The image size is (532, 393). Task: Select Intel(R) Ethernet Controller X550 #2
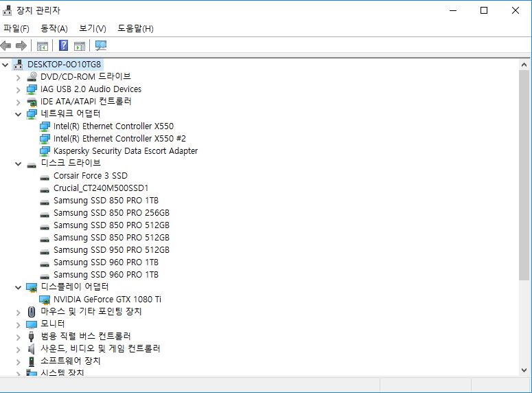point(119,139)
